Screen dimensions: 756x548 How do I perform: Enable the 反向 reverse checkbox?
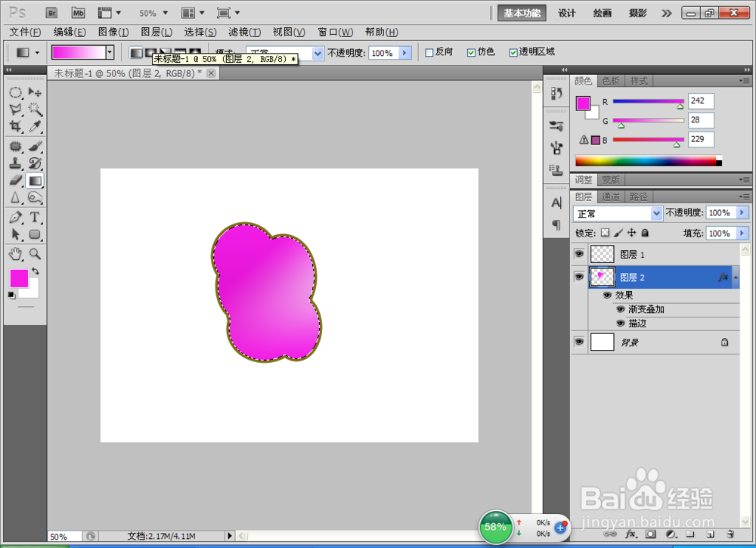[429, 53]
